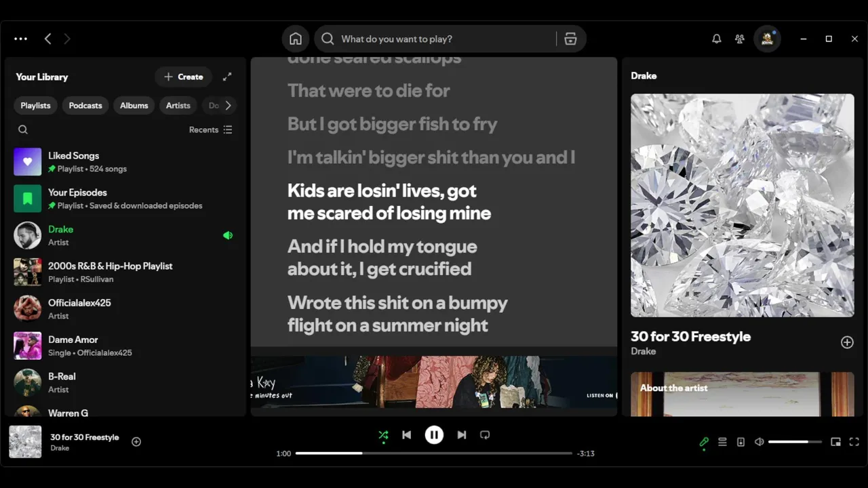Open the What's New notifications bell

coord(716,39)
